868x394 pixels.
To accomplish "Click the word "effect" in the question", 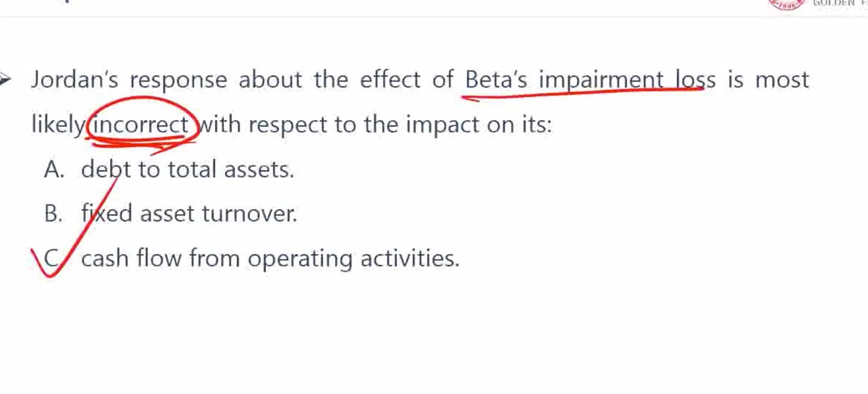I will (390, 80).
